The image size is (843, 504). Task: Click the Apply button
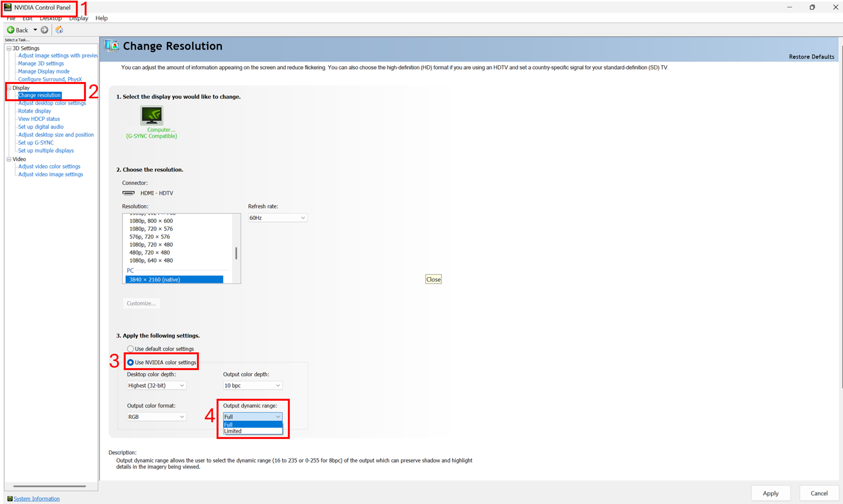[x=770, y=493]
